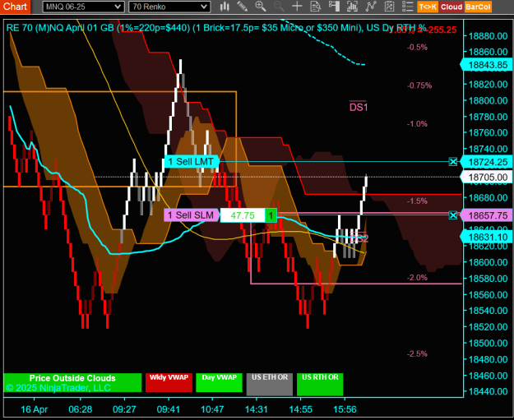514x420 pixels.
Task: Select the drawing tools pencil icon
Action: tap(243, 7)
